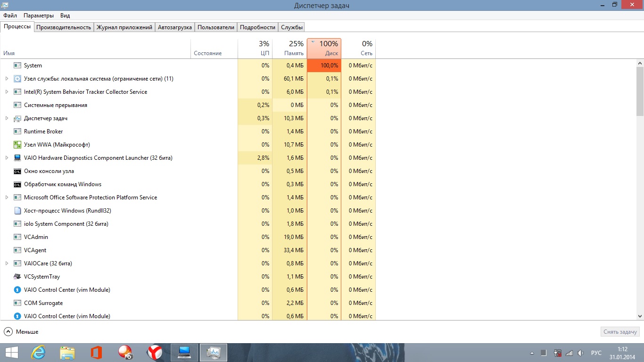Open Yandex browser from the taskbar
The image size is (644, 362).
(155, 353)
